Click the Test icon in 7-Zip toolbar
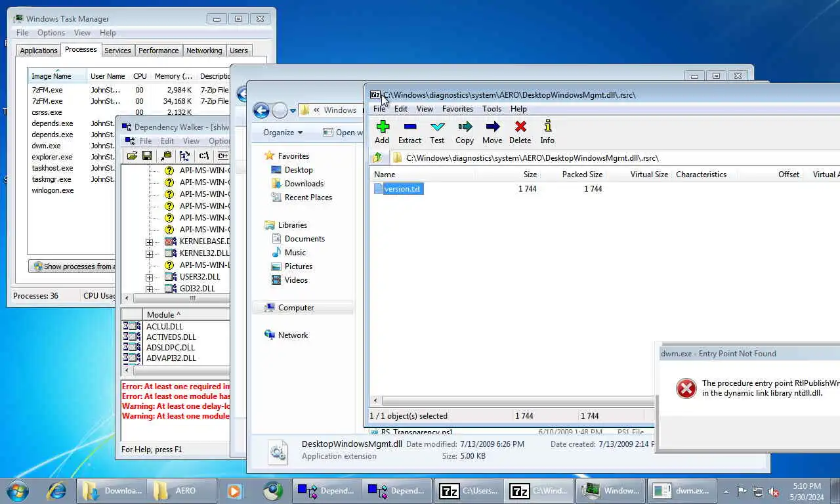 pyautogui.click(x=437, y=131)
